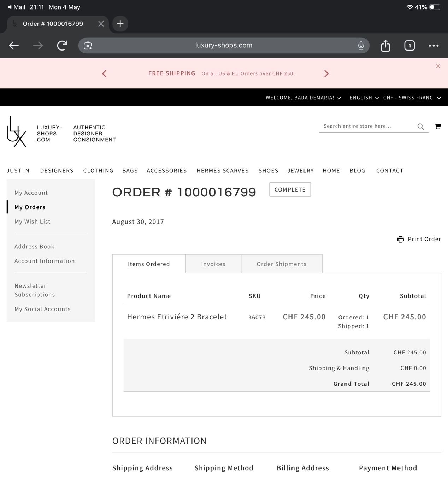Show previous promo banner message
Screen dimensions: 448x477
pos(104,73)
